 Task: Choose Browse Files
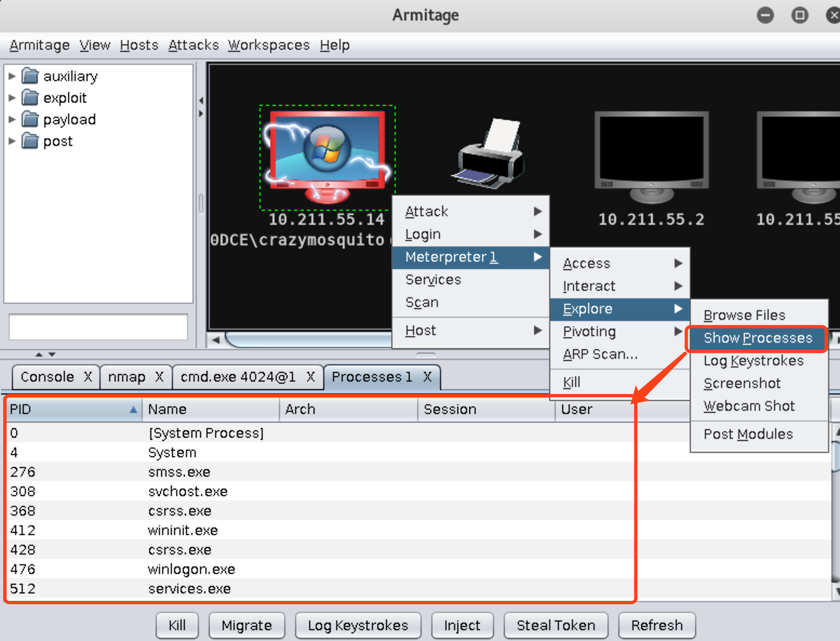pyautogui.click(x=759, y=315)
